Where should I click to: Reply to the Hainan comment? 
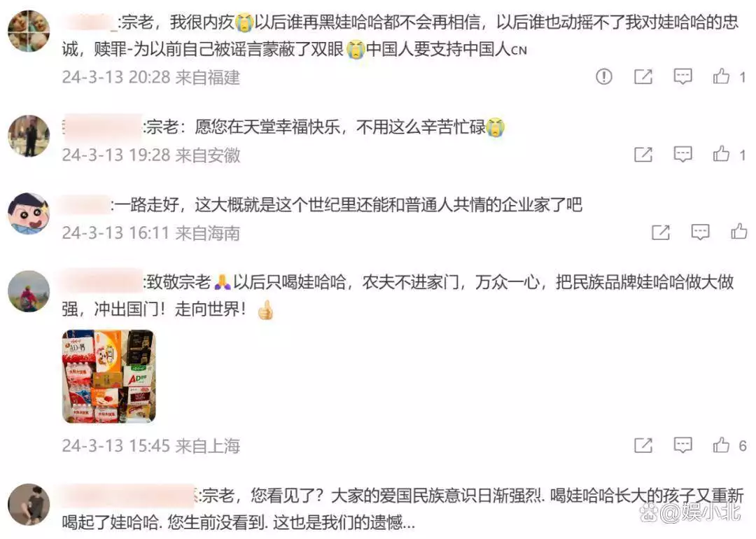tap(700, 232)
